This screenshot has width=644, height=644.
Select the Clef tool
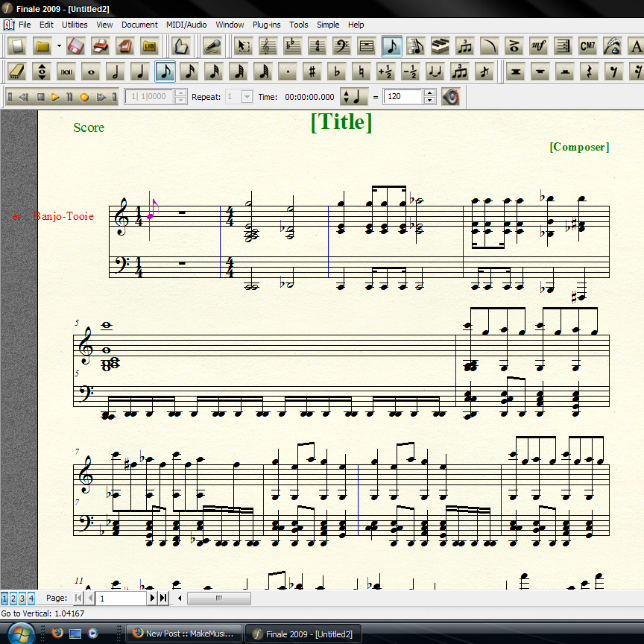(340, 46)
